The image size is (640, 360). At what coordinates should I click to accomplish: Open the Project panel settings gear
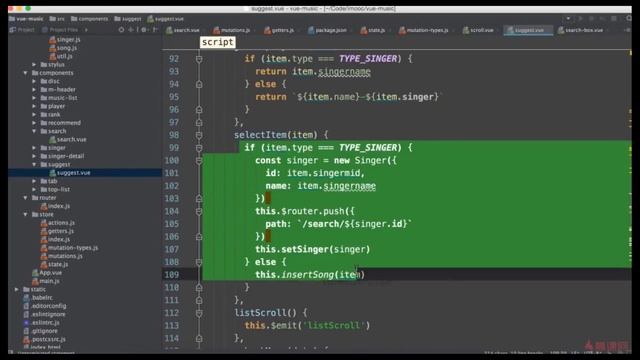click(144, 30)
